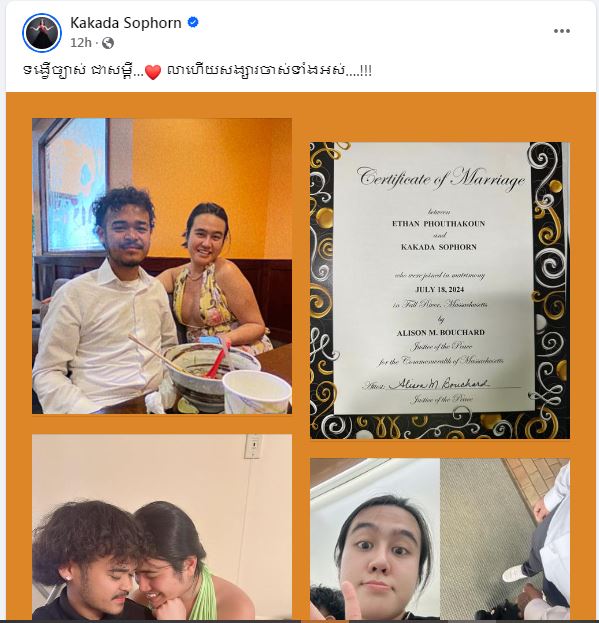The image size is (599, 623).
Task: Click the ALISON M. BOUCHARD text on certificate
Action: pyautogui.click(x=441, y=333)
